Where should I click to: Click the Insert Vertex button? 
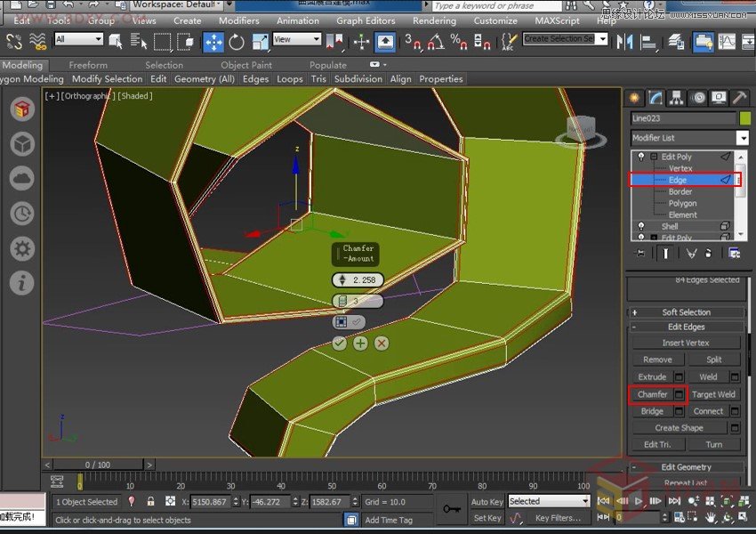click(686, 343)
